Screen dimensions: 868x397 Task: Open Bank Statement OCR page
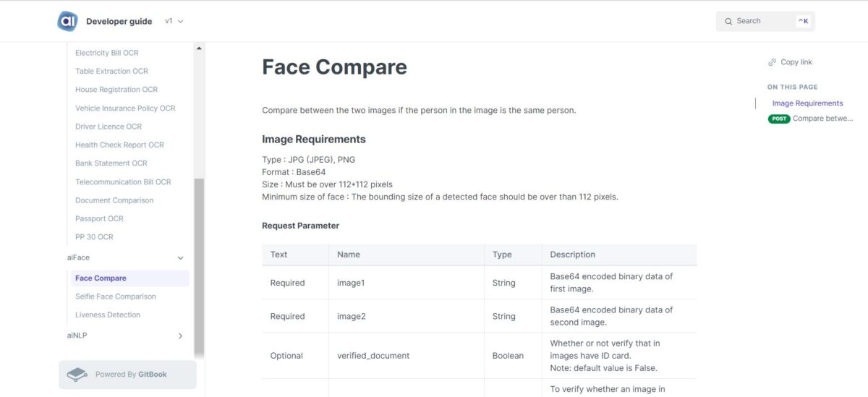pyautogui.click(x=111, y=163)
